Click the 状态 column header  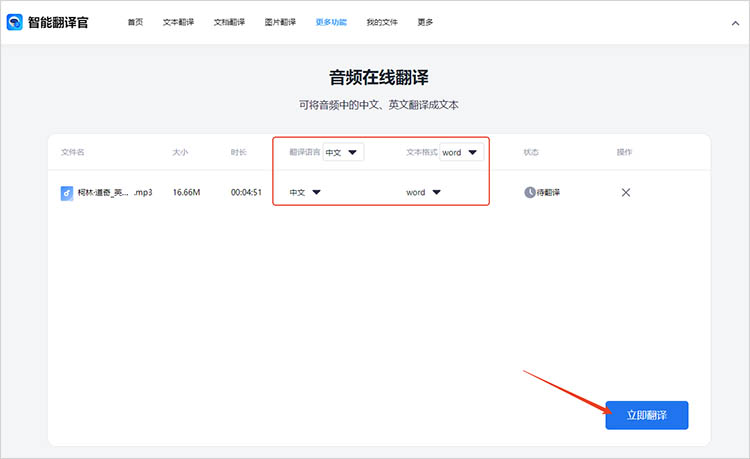(531, 152)
